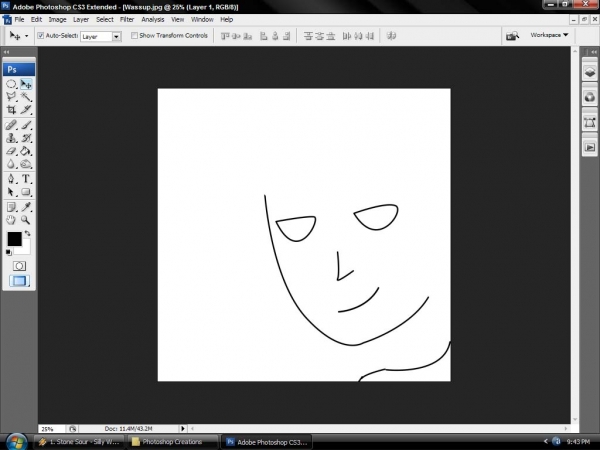Select the Clone Stamp tool

pos(11,138)
